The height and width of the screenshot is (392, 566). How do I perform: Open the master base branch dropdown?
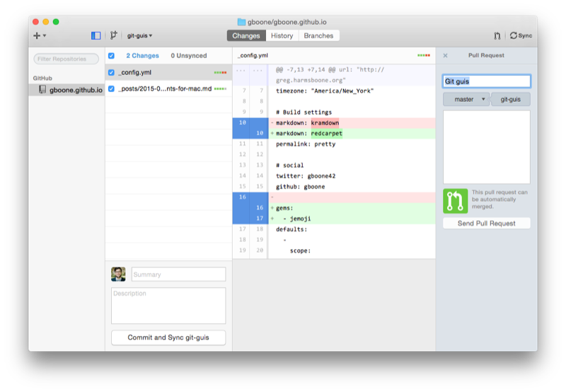point(466,99)
